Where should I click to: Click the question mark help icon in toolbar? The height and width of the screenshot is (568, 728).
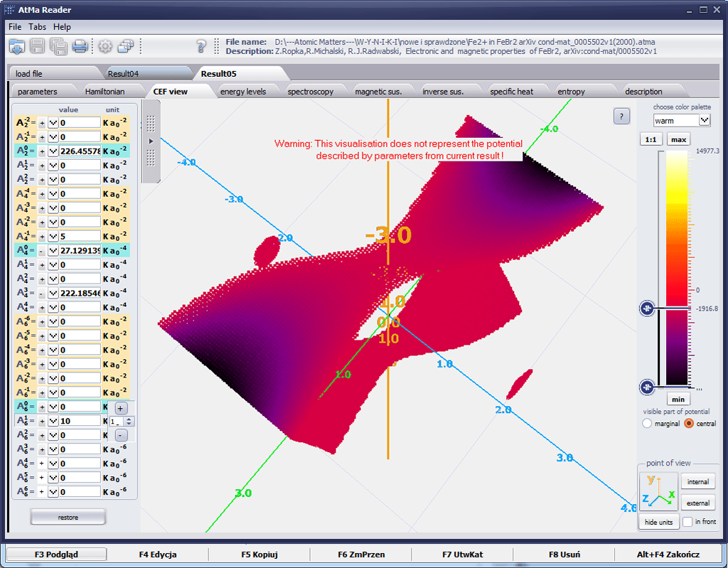click(201, 47)
